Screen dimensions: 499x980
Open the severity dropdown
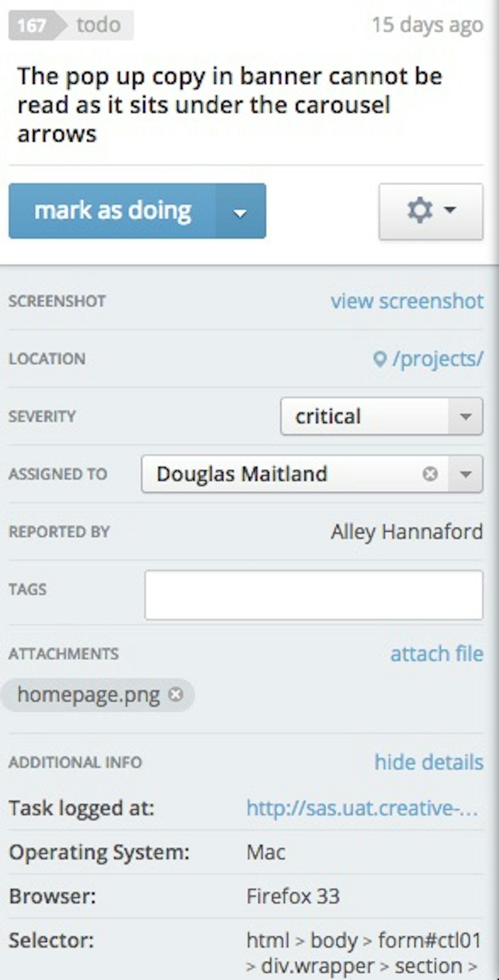(466, 416)
